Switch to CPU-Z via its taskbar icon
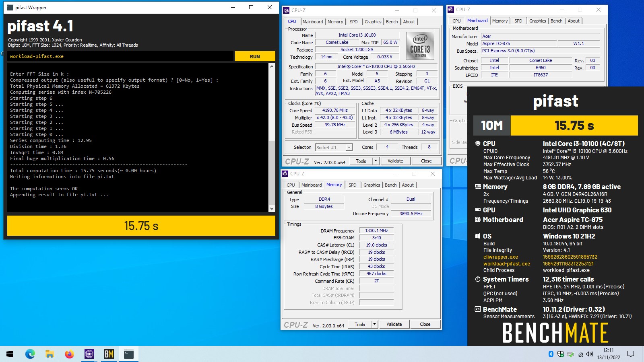The image size is (644, 362). click(x=89, y=354)
